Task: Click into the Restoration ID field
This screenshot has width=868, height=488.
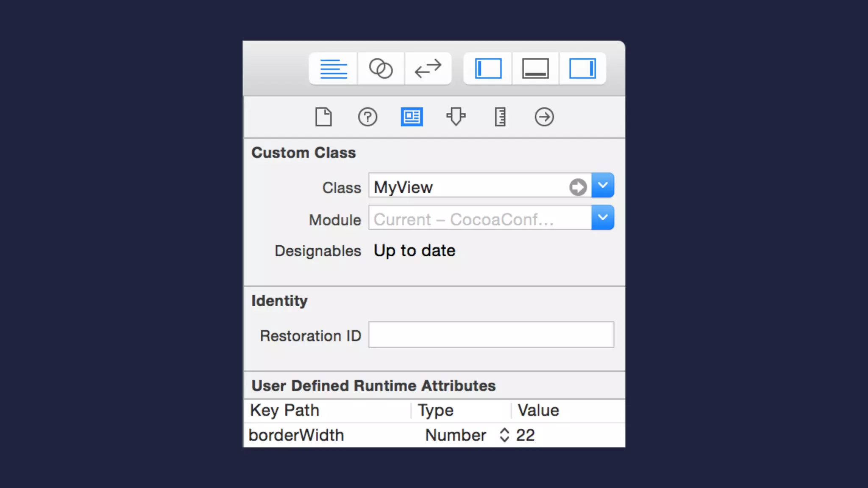Action: (x=491, y=335)
